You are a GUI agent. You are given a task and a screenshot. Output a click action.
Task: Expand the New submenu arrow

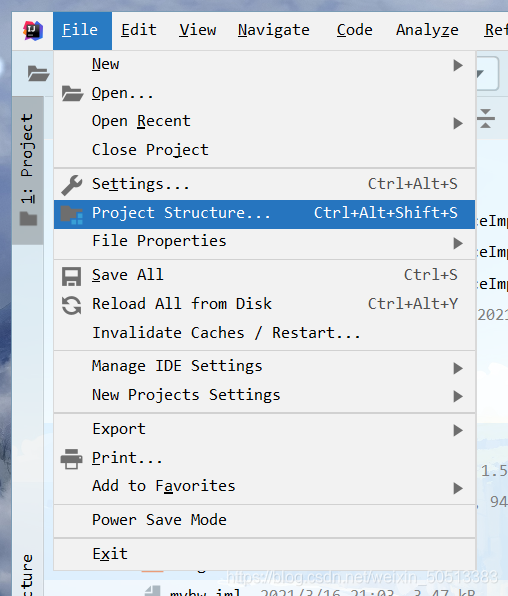[x=458, y=65]
